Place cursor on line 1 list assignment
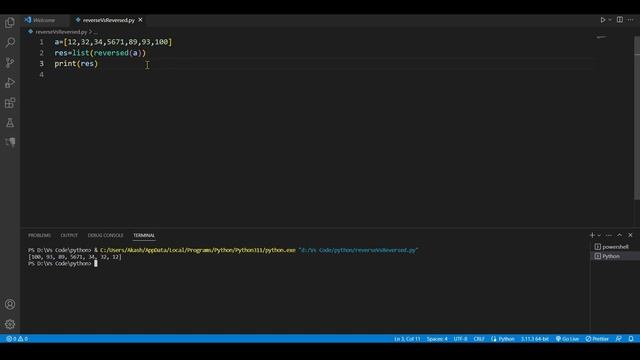Image resolution: width=640 pixels, height=360 pixels. 113,42
